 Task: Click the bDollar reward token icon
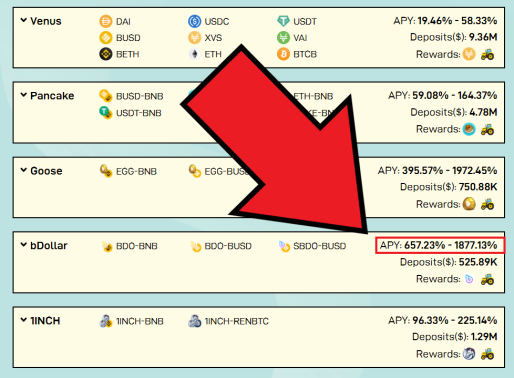click(469, 279)
